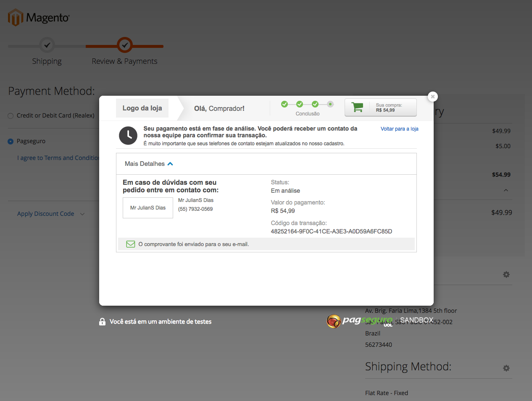Image resolution: width=532 pixels, height=401 pixels.
Task: Click the Av. Brig. Faria Lima address line
Action: pyautogui.click(x=411, y=311)
